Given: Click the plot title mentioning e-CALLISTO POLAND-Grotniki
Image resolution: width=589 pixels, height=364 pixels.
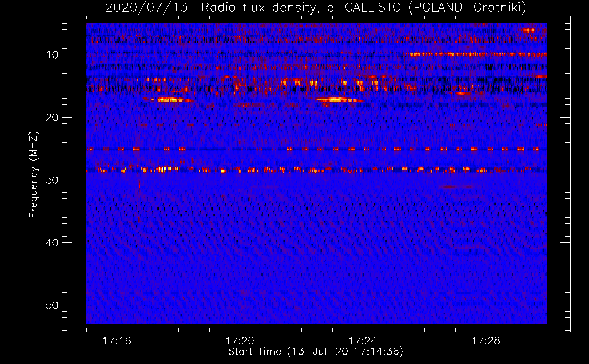Looking at the screenshot, I should tap(316, 7).
